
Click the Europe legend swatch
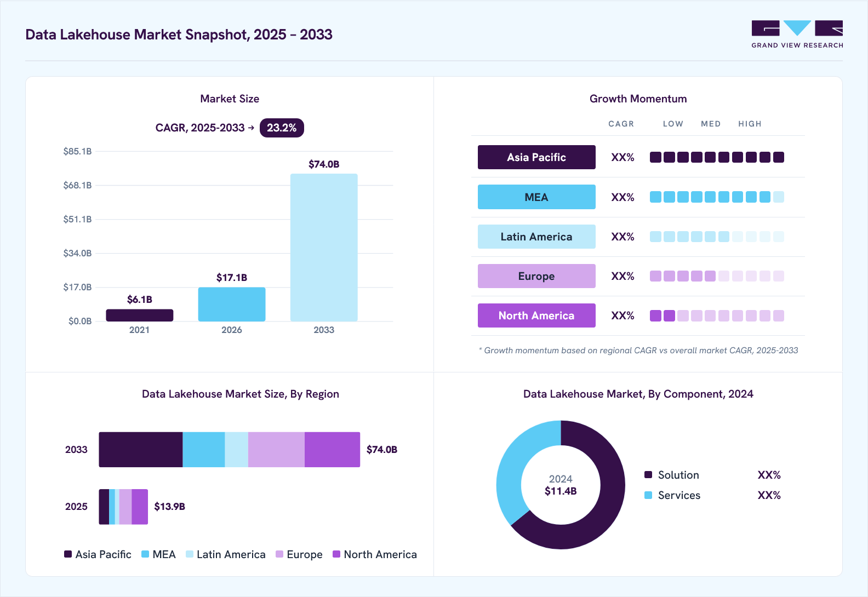279,554
